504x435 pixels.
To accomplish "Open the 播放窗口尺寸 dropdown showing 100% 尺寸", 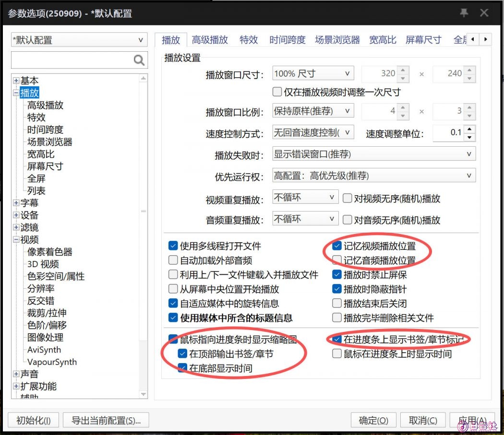I will (x=312, y=73).
